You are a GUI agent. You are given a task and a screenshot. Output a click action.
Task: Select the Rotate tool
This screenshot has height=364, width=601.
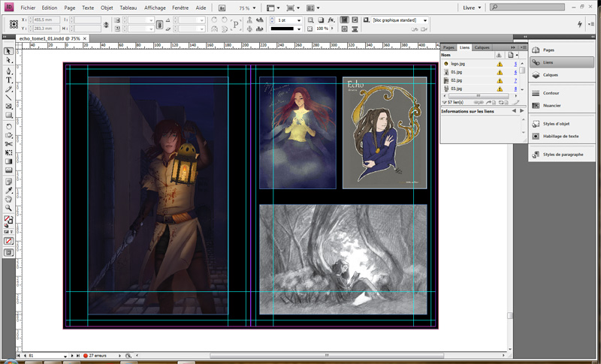pyautogui.click(x=8, y=126)
